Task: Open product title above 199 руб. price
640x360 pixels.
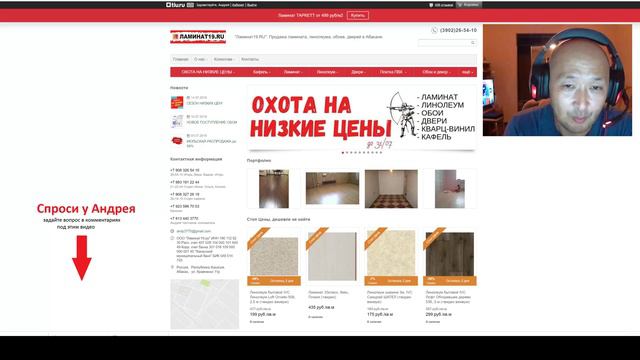Action: pos(273,297)
